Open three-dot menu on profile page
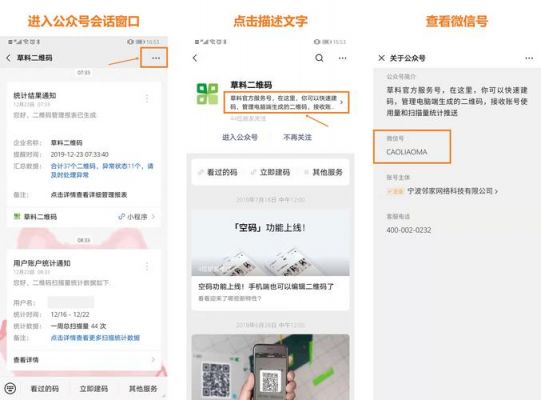 pos(342,58)
